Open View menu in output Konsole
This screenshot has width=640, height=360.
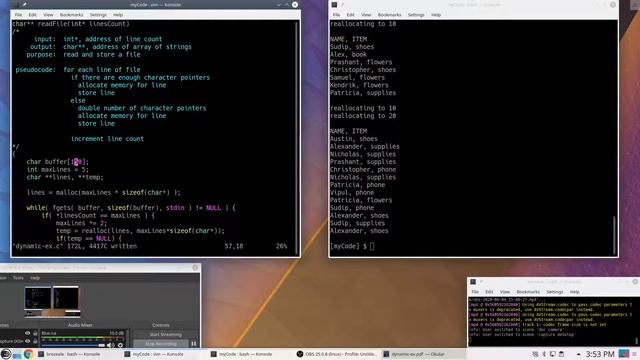(366, 15)
